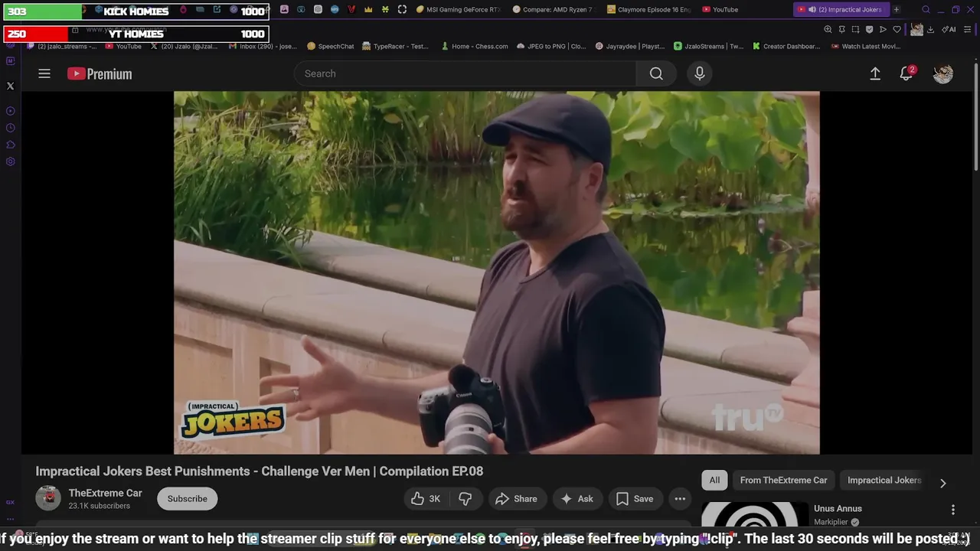Viewport: 980px width, 551px height.
Task: Bookmark page with heart icon
Action: pos(897,29)
